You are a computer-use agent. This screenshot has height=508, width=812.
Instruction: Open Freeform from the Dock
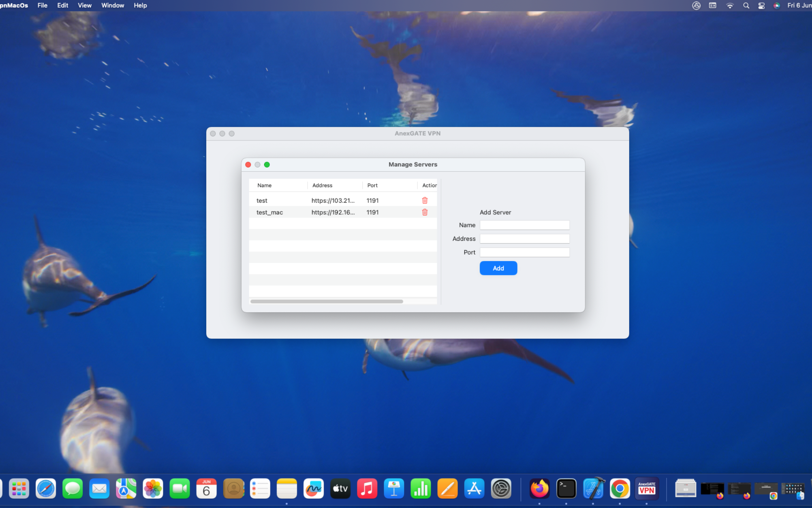[314, 489]
